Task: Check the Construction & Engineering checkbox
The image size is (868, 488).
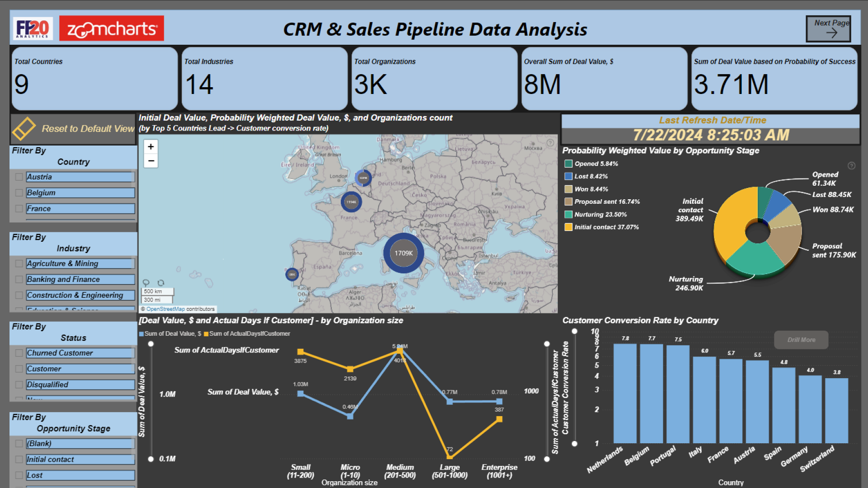Action: [19, 295]
